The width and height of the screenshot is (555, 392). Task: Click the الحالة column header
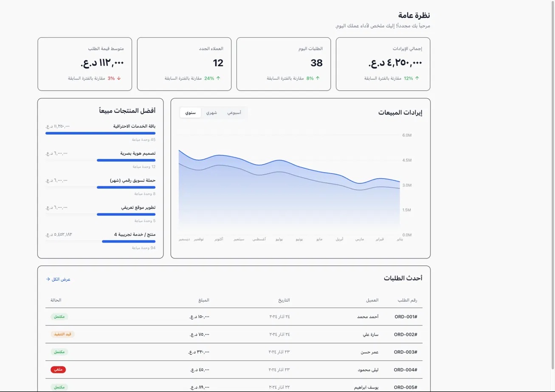click(56, 300)
